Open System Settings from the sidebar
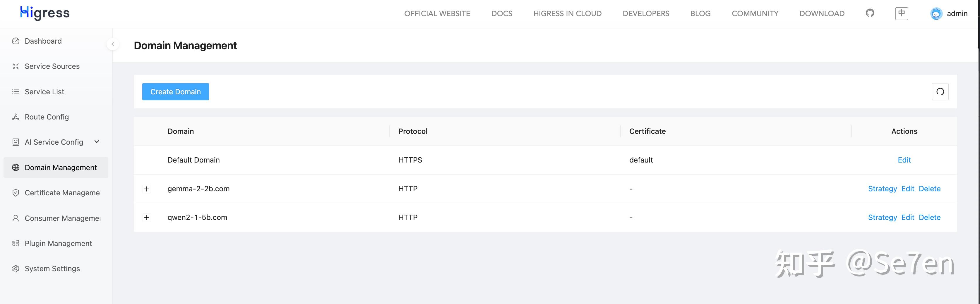The height and width of the screenshot is (304, 980). [52, 269]
